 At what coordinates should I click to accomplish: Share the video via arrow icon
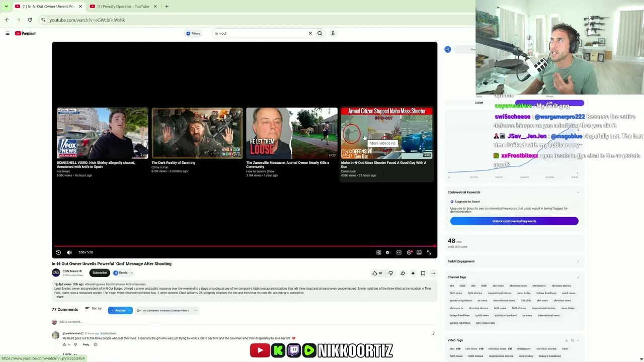[x=403, y=273]
